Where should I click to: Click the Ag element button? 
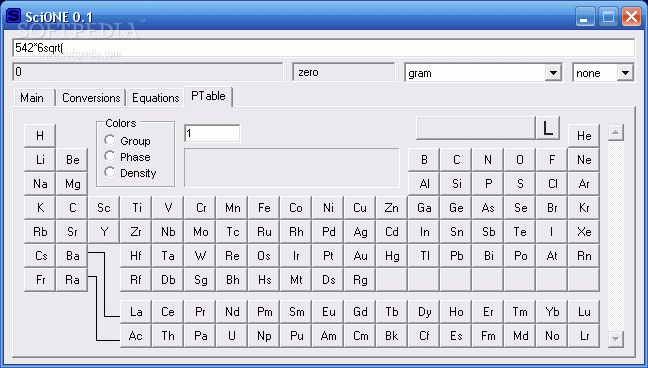(x=360, y=232)
